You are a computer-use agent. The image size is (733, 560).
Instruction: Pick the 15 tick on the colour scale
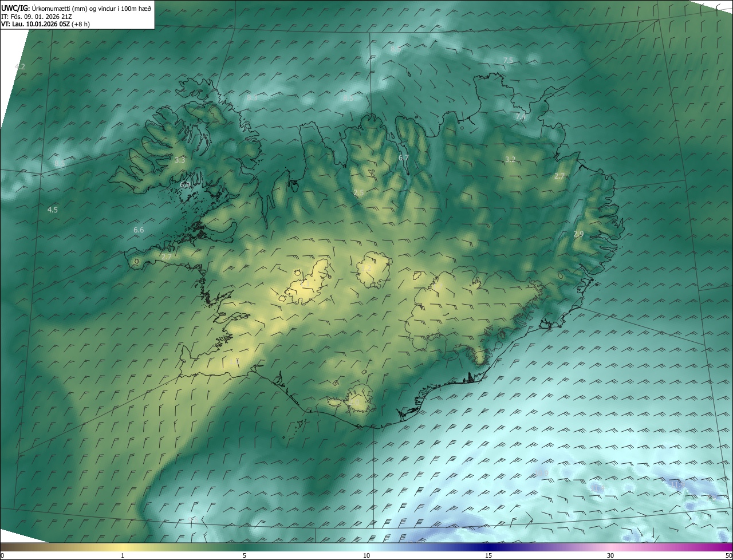[488, 555]
